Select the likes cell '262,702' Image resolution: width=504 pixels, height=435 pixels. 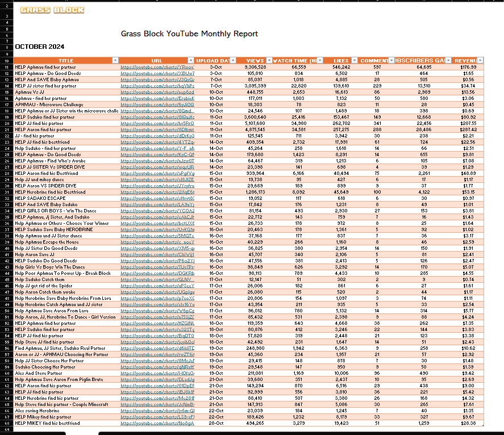click(x=341, y=123)
